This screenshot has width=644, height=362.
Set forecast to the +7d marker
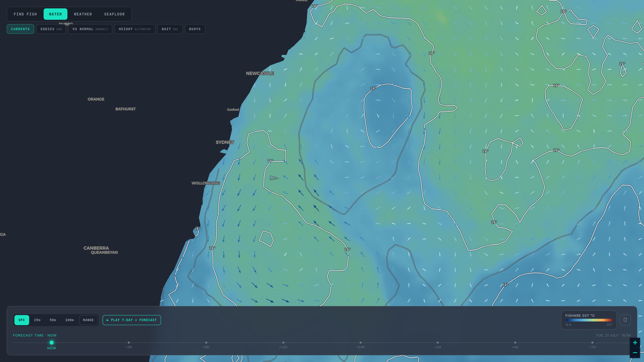pos(592,343)
